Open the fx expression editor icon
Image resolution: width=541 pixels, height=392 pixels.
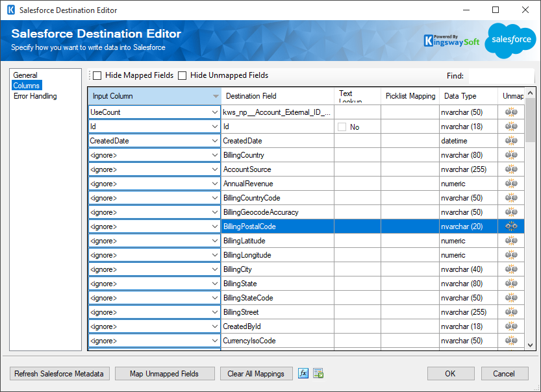coord(303,373)
